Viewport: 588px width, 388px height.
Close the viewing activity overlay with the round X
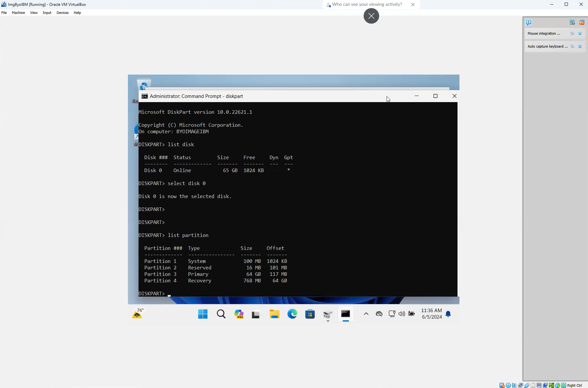[371, 16]
